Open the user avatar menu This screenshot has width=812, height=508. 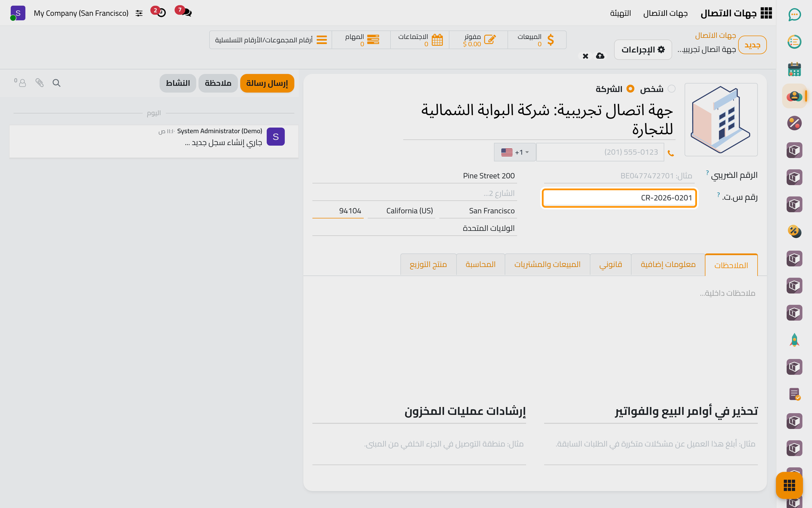18,13
